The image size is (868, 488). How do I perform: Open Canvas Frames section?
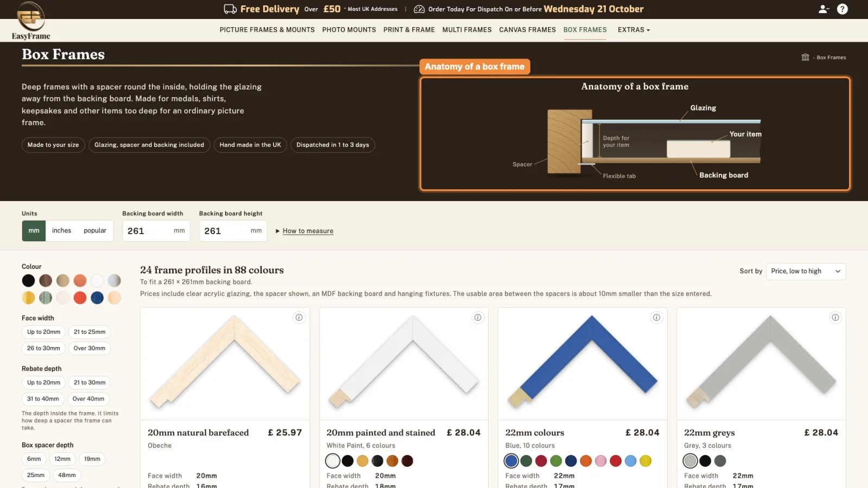(527, 30)
